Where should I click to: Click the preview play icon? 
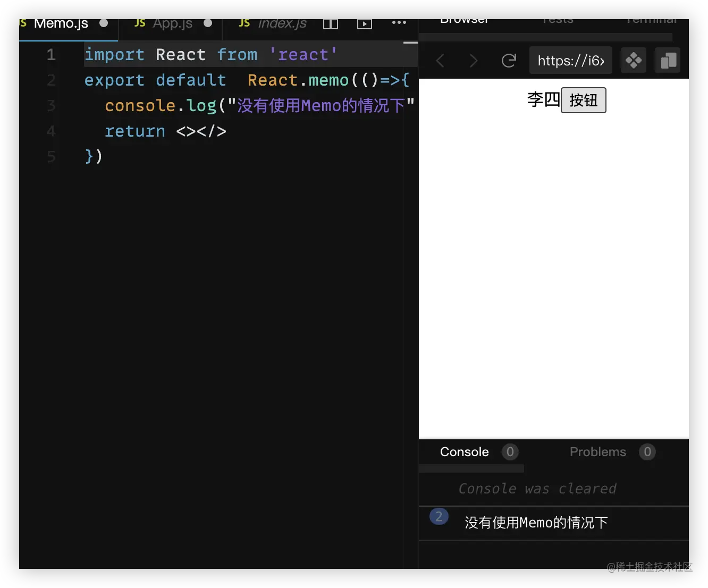pos(365,24)
